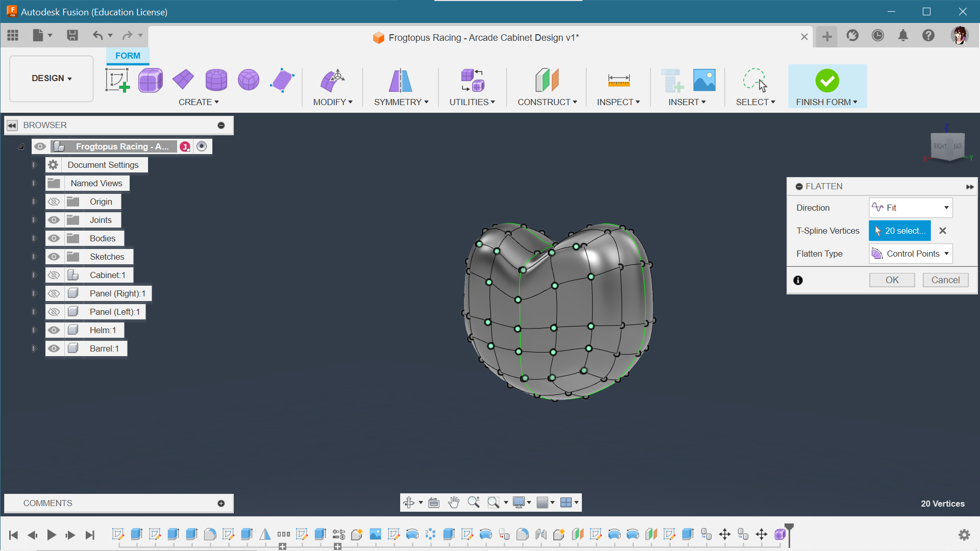Click the Edit Form modify icon
Viewport: 980px width, 551px height.
pos(332,80)
